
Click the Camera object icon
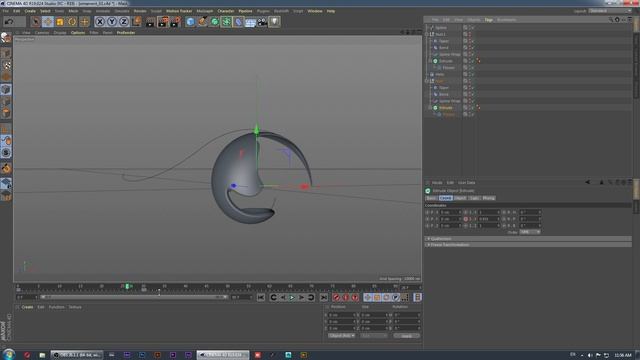point(262,22)
